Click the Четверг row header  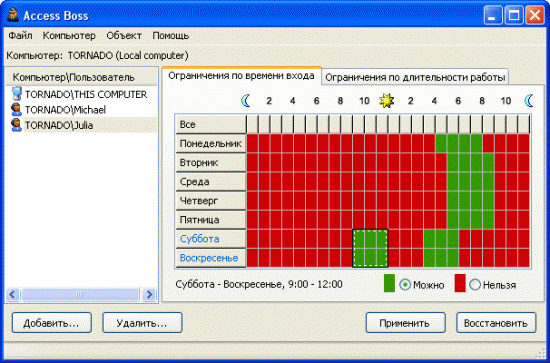(x=210, y=201)
